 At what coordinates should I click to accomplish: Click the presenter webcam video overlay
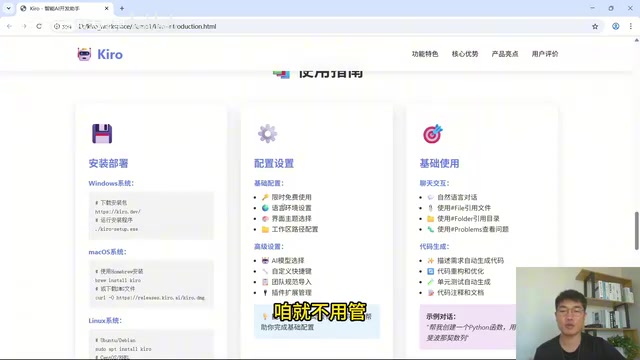(x=578, y=313)
